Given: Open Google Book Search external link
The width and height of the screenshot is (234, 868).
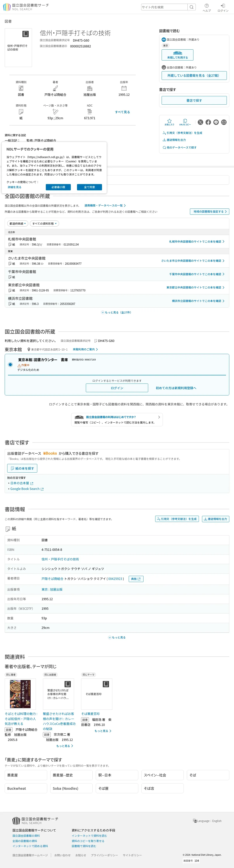Looking at the screenshot, I should (27, 489).
